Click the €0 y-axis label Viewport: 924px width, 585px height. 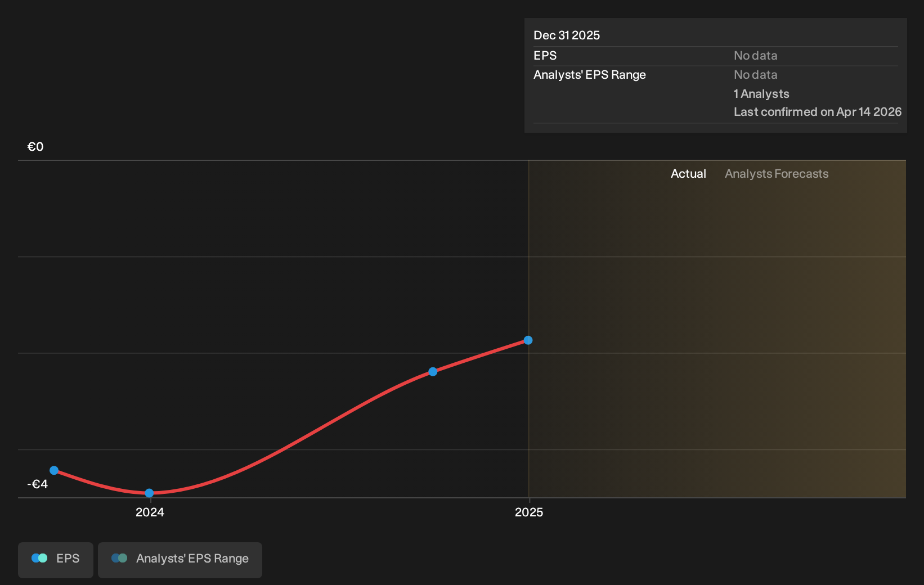[35, 147]
